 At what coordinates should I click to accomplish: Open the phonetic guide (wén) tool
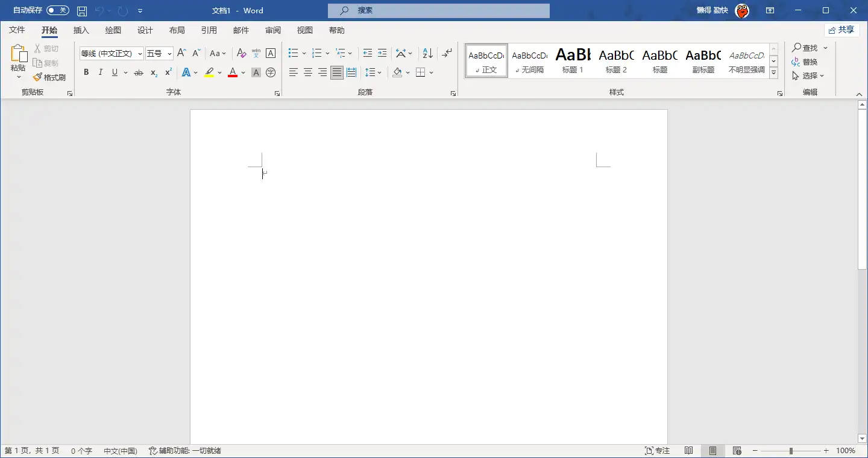point(256,53)
